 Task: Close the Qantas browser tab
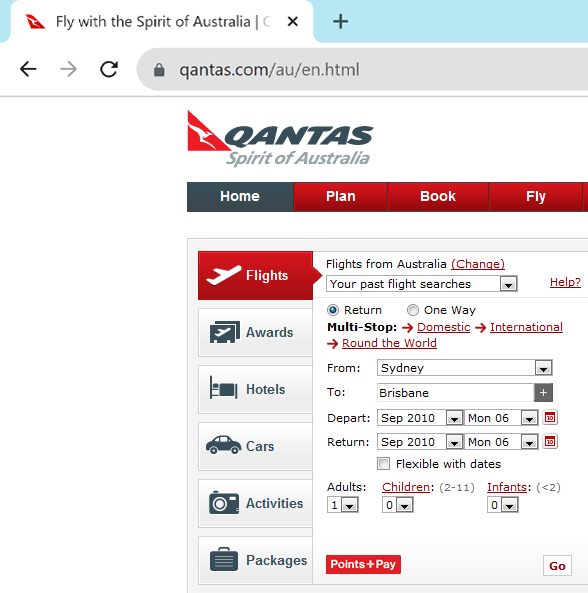click(293, 22)
